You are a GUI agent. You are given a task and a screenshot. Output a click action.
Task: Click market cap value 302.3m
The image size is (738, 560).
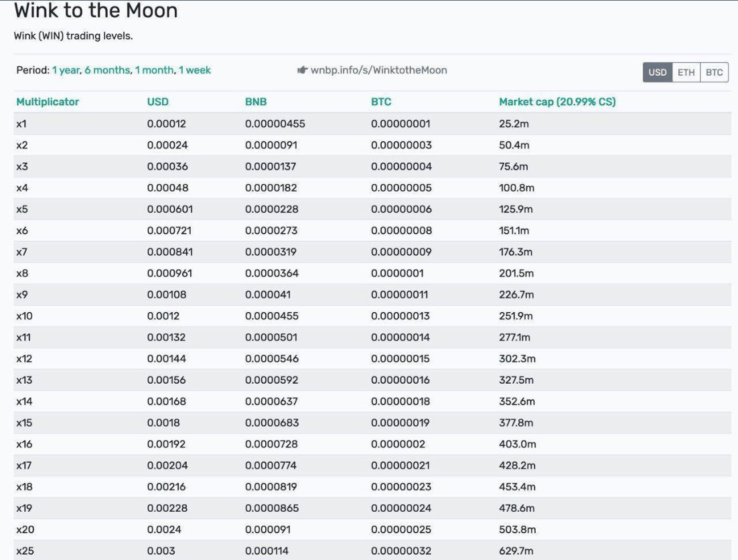(517, 358)
